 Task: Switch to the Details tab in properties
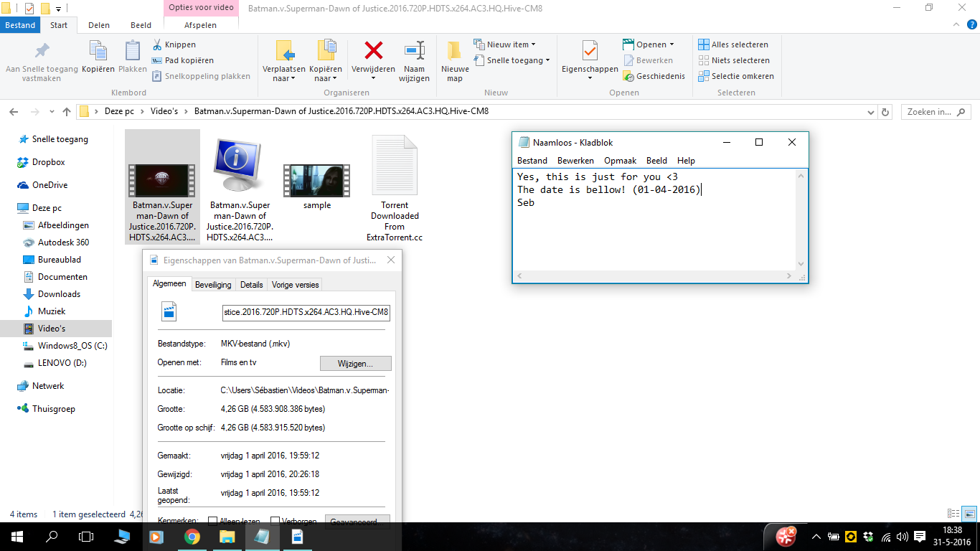point(251,285)
